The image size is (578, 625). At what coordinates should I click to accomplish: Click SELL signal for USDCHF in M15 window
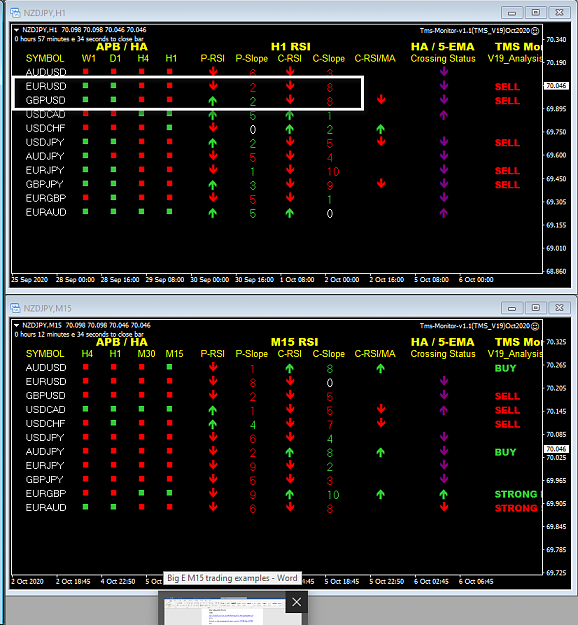[507, 425]
